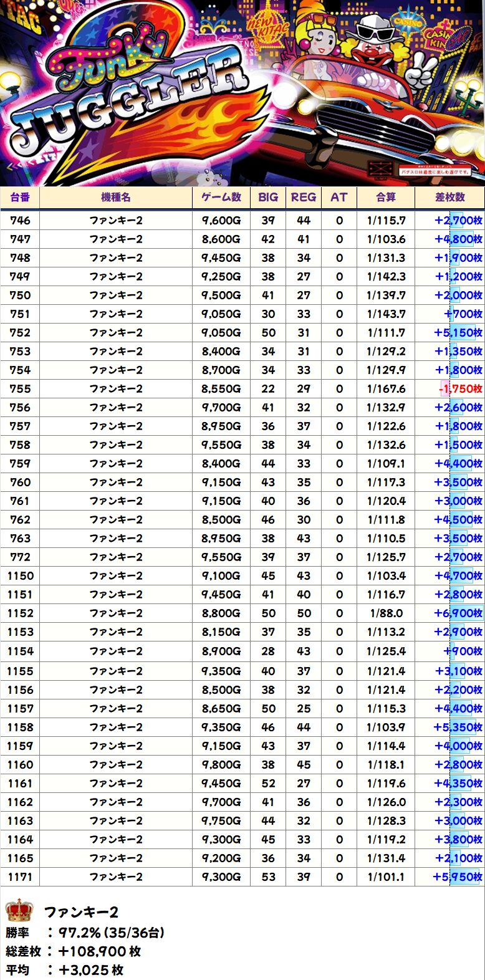Select machine number 1150
This screenshot has width=485, height=980.
point(20,575)
